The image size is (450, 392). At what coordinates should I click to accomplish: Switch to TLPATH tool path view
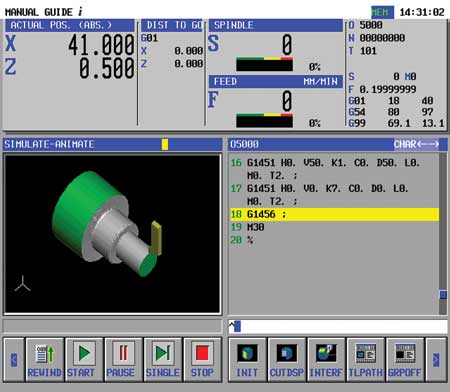click(x=366, y=359)
